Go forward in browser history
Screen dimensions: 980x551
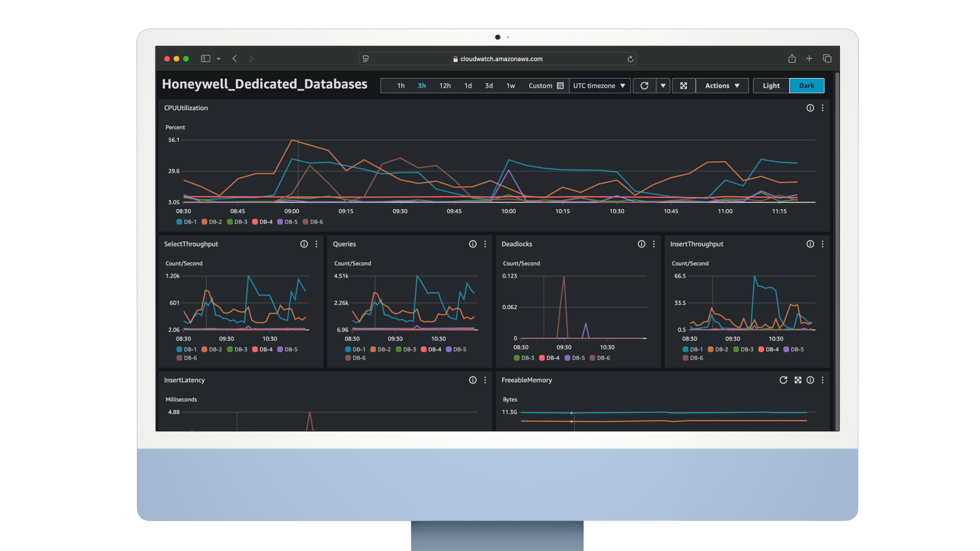click(x=251, y=59)
